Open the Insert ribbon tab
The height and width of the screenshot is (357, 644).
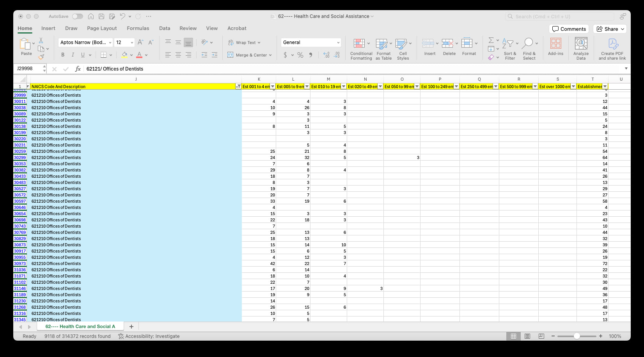[48, 28]
